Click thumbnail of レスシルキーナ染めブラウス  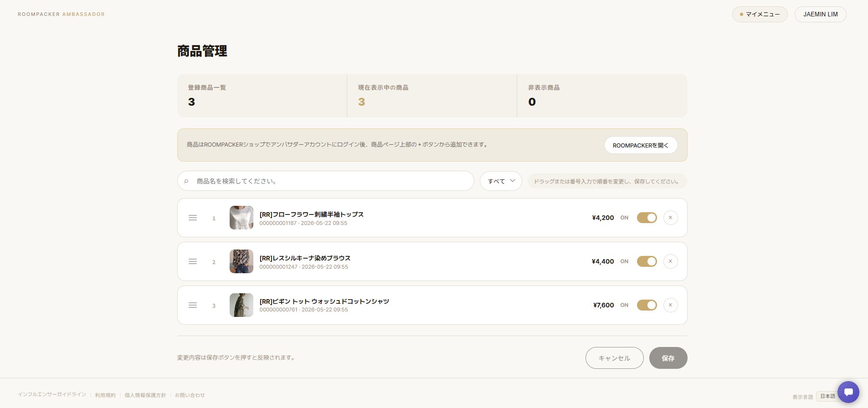click(x=241, y=261)
